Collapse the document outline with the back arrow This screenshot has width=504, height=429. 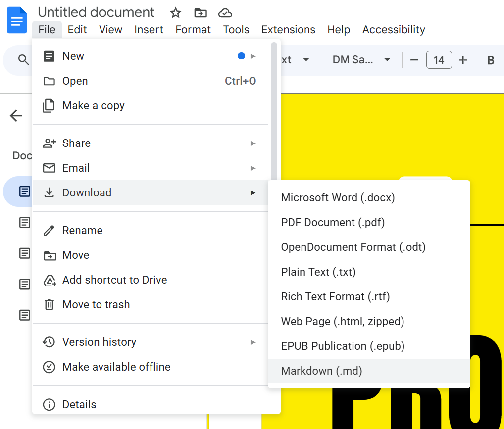[x=16, y=116]
